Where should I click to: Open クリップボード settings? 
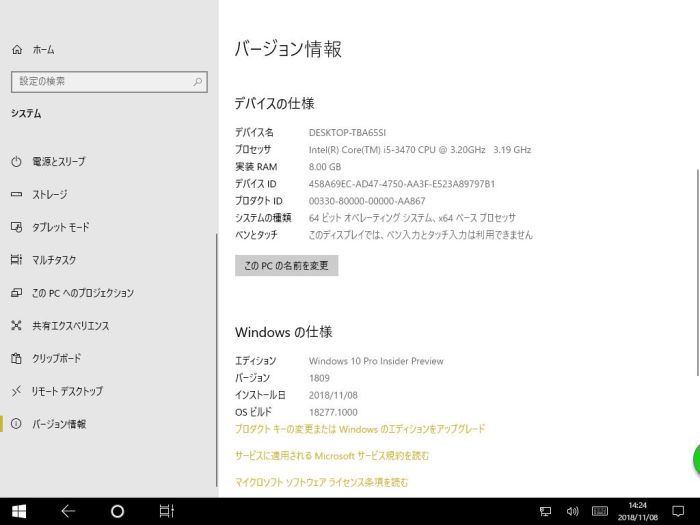(x=56, y=358)
